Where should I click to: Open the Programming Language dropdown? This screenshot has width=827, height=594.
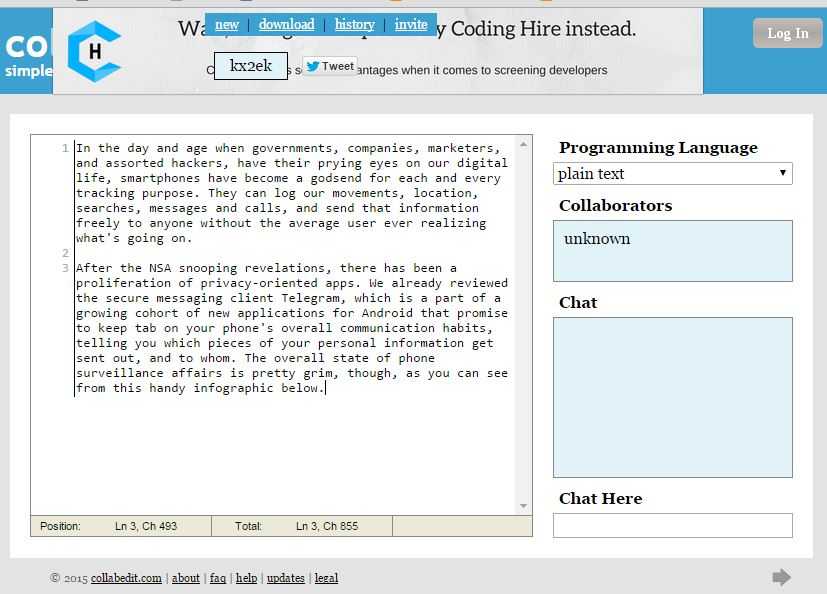pyautogui.click(x=672, y=174)
